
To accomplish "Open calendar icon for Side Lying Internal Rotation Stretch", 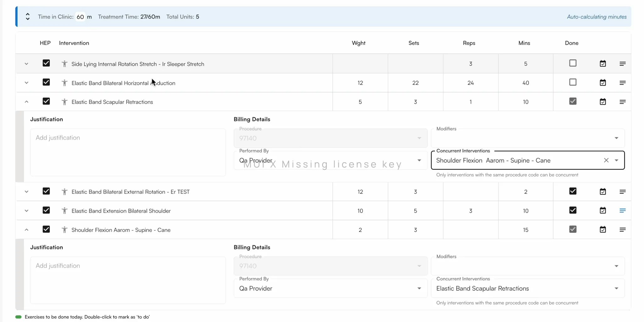I will (602, 64).
